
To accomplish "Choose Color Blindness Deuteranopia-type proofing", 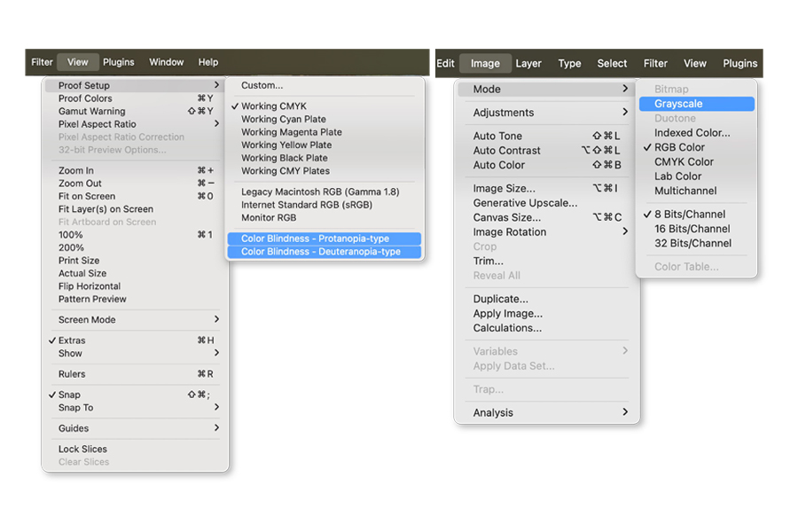I will (x=323, y=251).
